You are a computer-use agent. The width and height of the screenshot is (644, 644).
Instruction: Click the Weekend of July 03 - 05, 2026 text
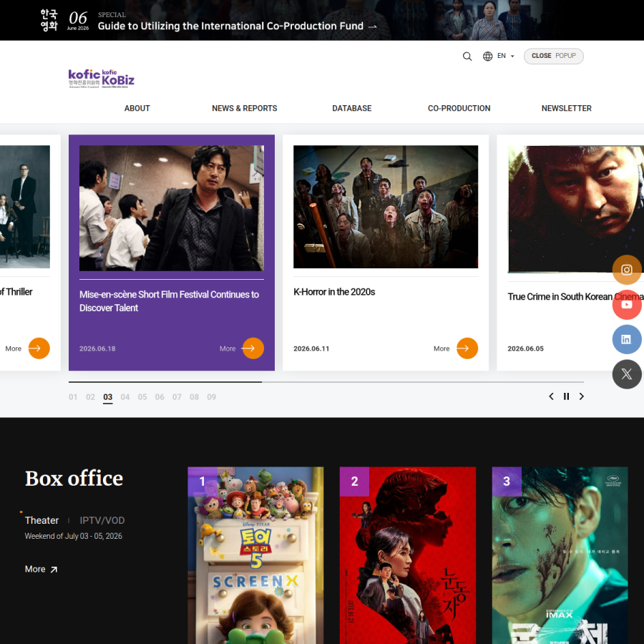click(x=74, y=536)
